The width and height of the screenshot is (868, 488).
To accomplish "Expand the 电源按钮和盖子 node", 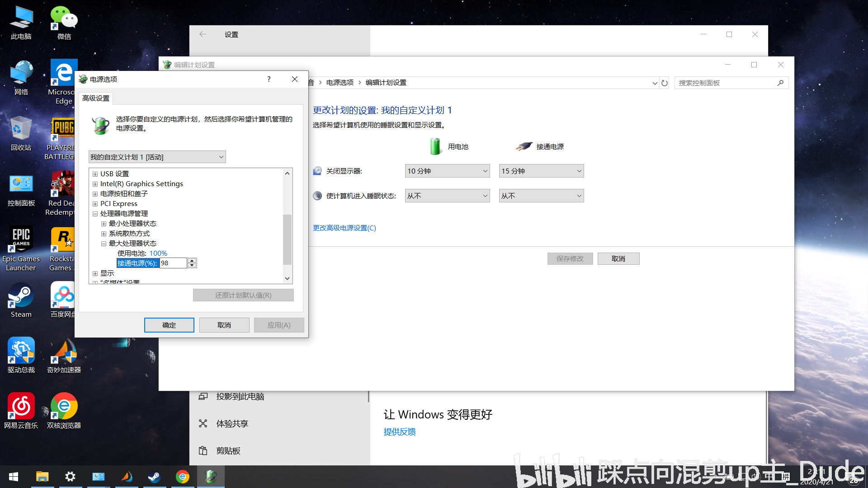I will tap(95, 194).
